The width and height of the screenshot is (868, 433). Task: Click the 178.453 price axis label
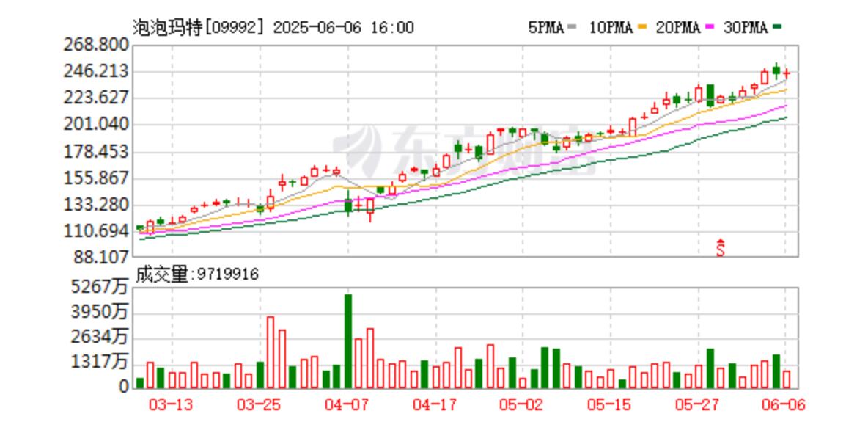(97, 151)
